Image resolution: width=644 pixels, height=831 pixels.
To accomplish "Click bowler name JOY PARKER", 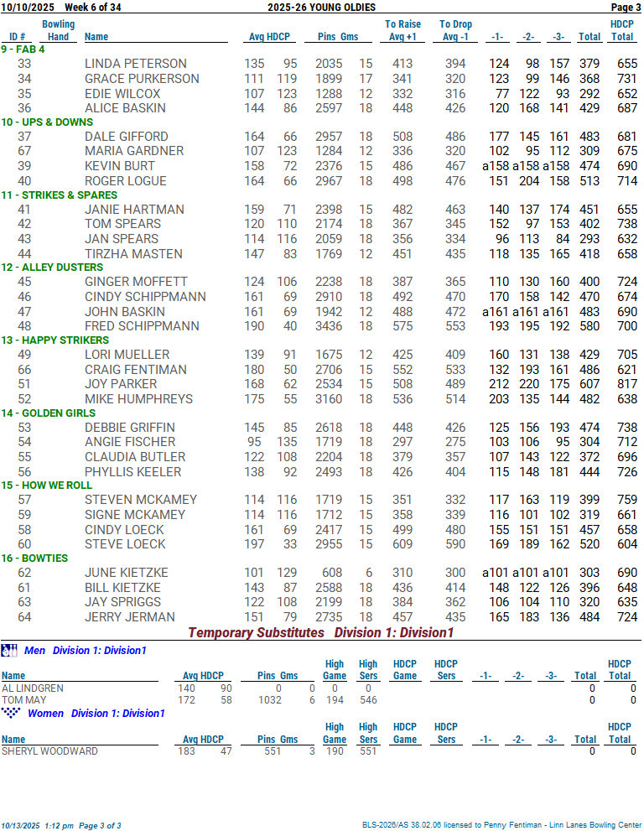I will (x=121, y=384).
